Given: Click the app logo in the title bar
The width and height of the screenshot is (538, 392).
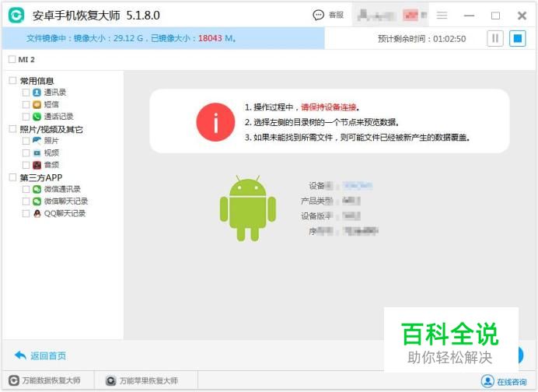Looking at the screenshot, I should [16, 15].
